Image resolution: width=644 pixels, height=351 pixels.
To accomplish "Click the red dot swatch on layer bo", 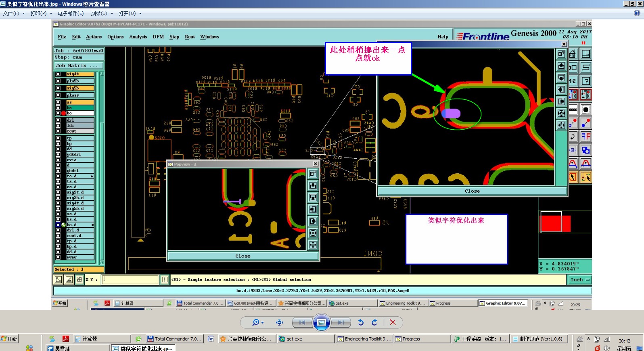I will pyautogui.click(x=63, y=113).
